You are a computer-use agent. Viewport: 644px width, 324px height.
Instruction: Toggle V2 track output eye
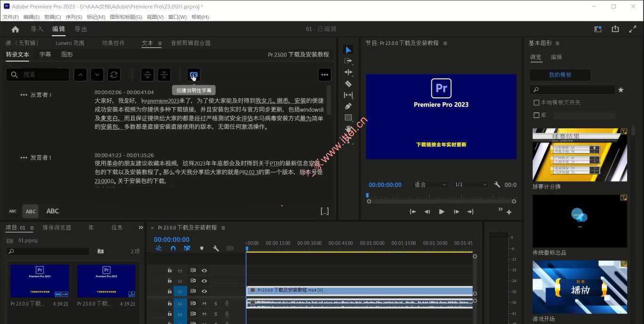tap(205, 281)
